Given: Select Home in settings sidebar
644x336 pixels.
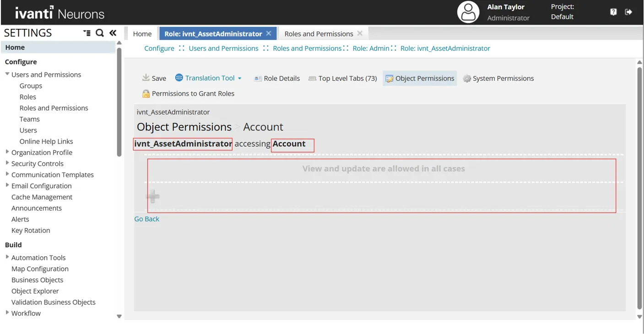Looking at the screenshot, I should click(x=58, y=47).
